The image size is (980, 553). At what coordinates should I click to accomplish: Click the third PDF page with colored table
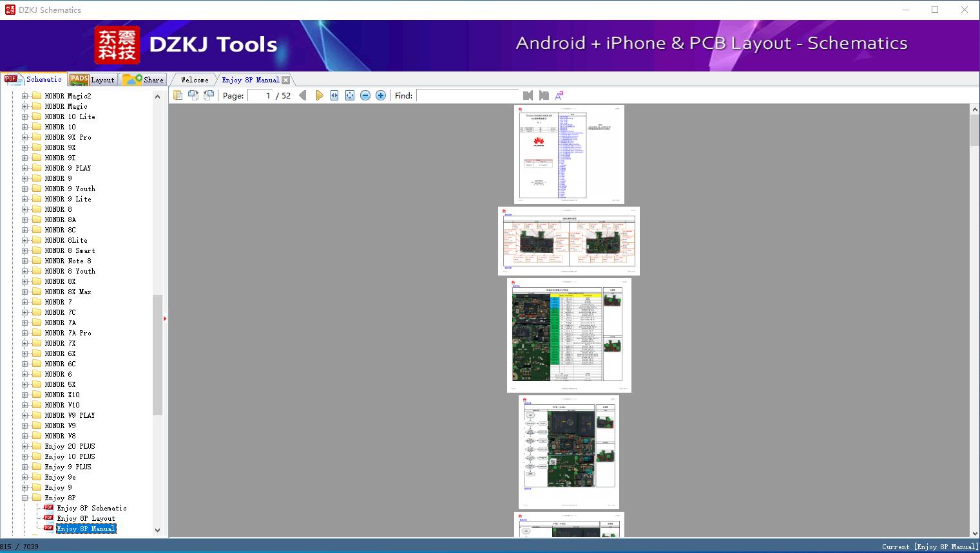coord(569,335)
